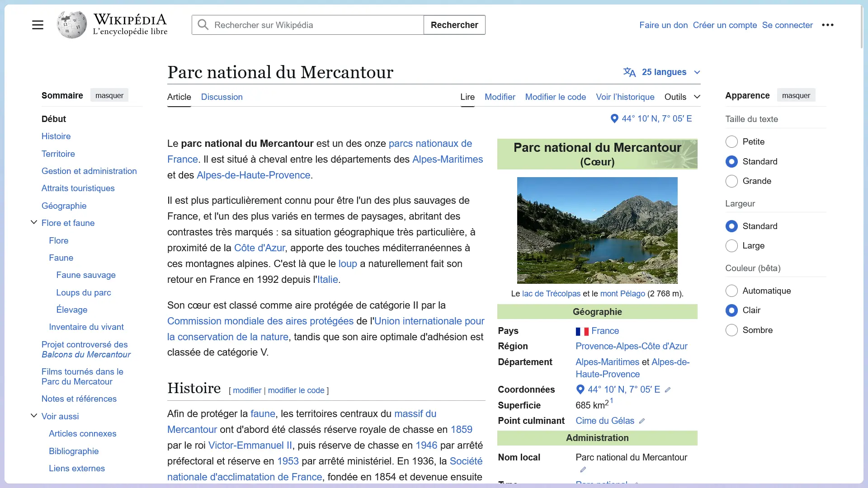Select Petite text size
This screenshot has width=868, height=488.
(731, 142)
